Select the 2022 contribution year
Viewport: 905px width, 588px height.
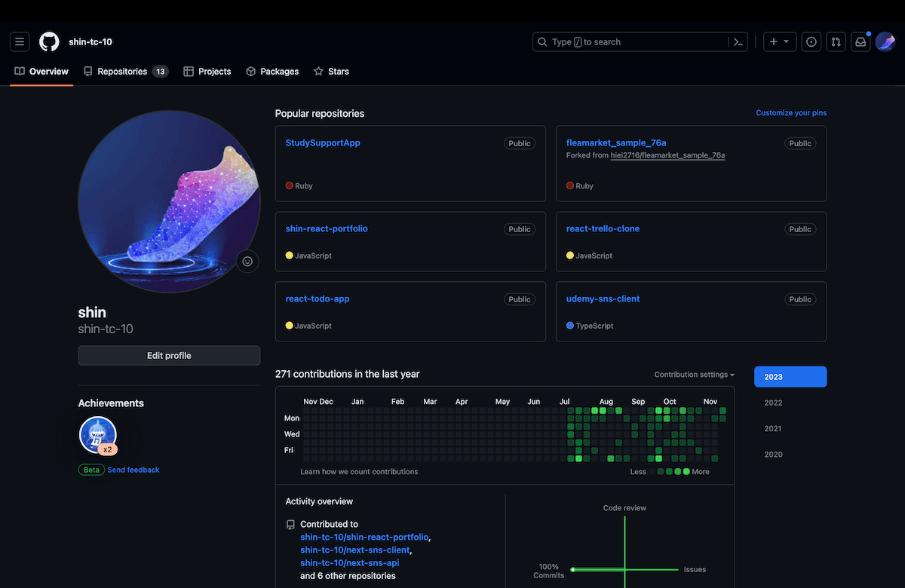pyautogui.click(x=773, y=403)
